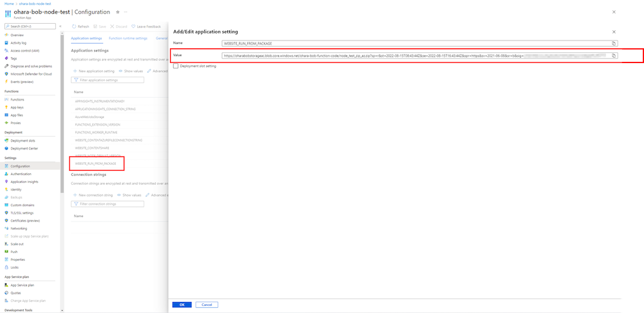Open Activity log in the sidebar
The height and width of the screenshot is (313, 644).
coord(19,43)
